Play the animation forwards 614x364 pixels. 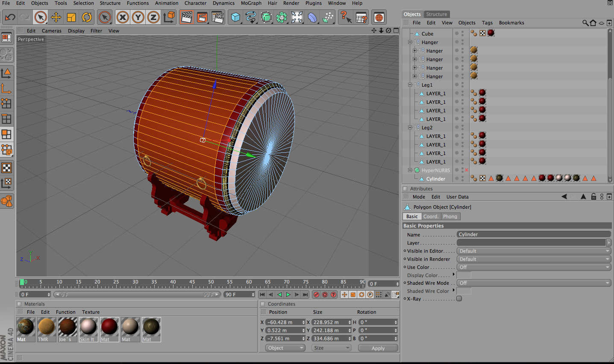click(x=288, y=294)
